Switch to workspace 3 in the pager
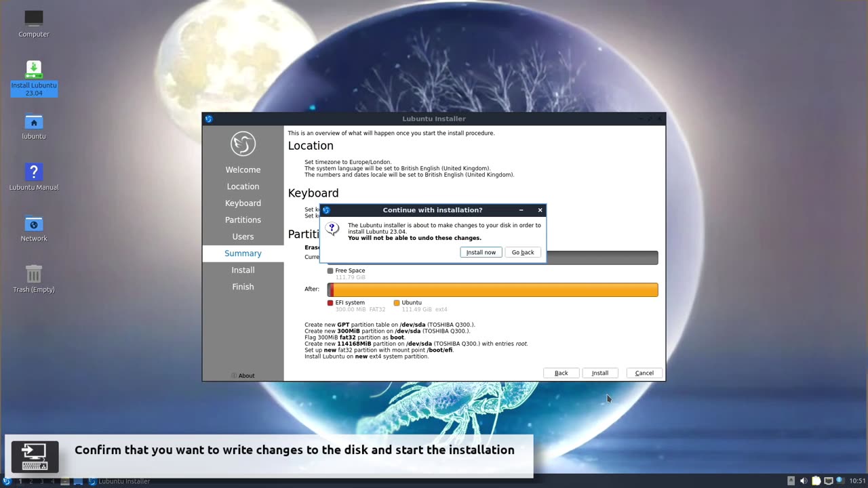Screen dimensions: 868x488 click(41, 481)
